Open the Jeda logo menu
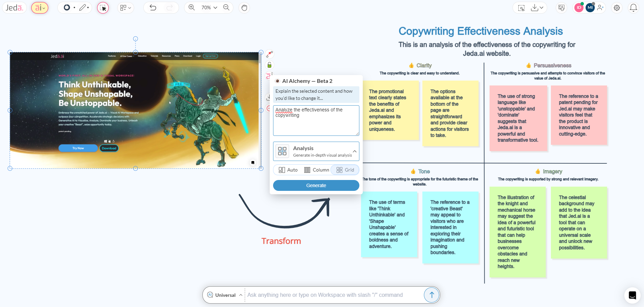 coord(14,7)
